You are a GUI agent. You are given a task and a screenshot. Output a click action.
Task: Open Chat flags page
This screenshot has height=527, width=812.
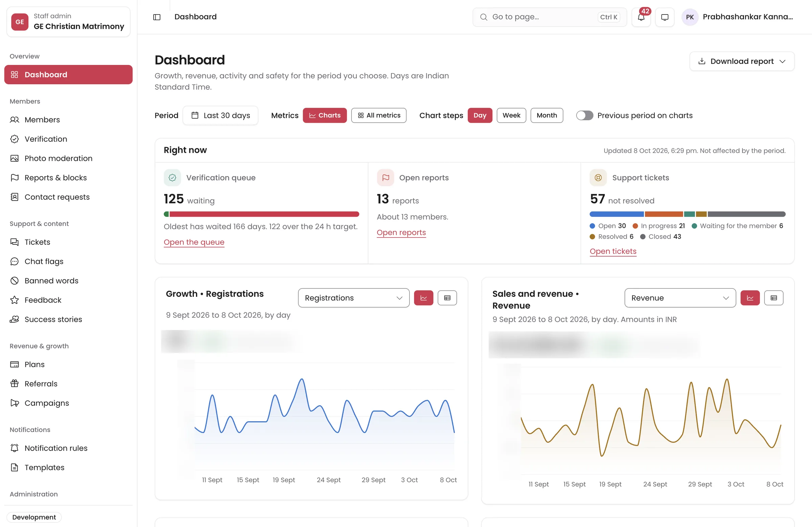click(68, 261)
